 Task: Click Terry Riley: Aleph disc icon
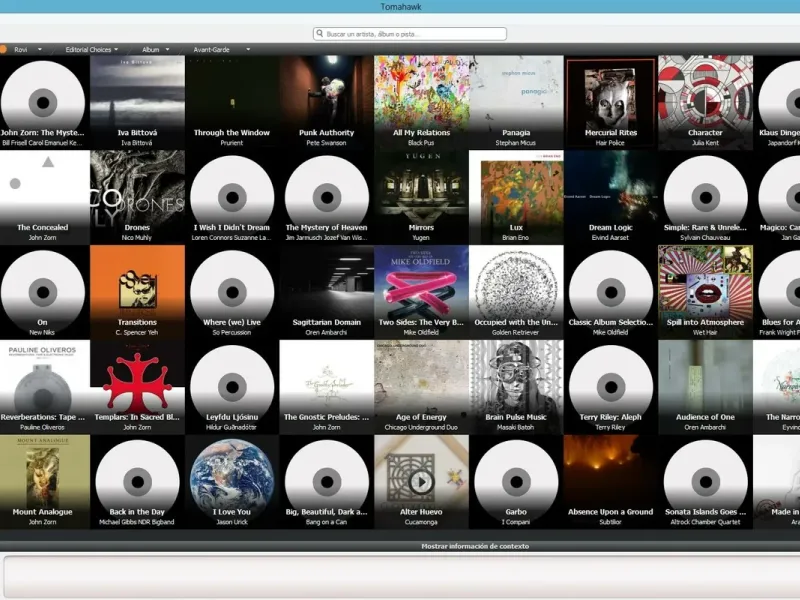tap(611, 387)
